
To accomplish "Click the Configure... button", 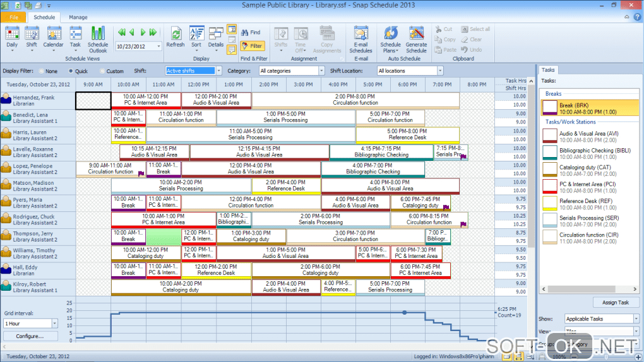I will [30, 336].
